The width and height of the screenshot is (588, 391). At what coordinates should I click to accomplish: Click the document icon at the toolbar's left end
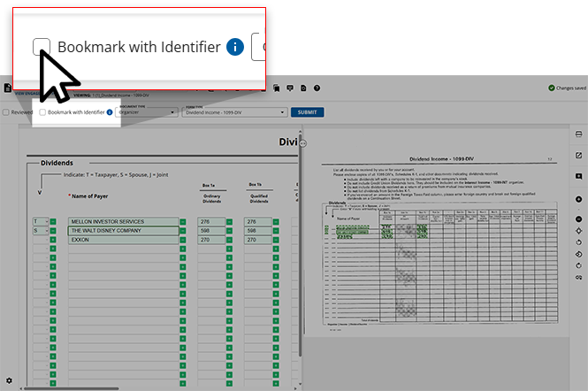coord(7,88)
